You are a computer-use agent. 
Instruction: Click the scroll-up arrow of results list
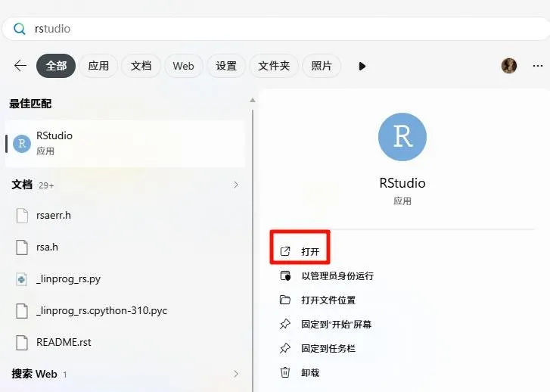pos(252,101)
